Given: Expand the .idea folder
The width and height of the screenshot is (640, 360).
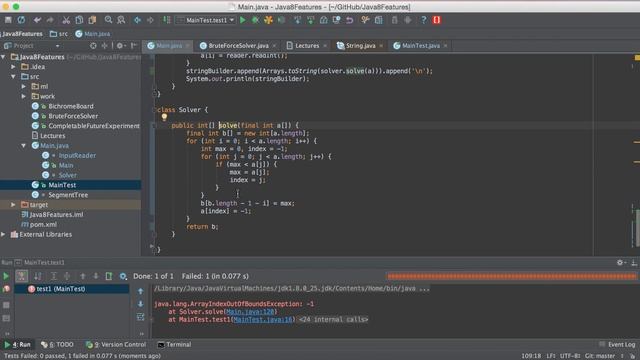Looking at the screenshot, I should point(13,67).
